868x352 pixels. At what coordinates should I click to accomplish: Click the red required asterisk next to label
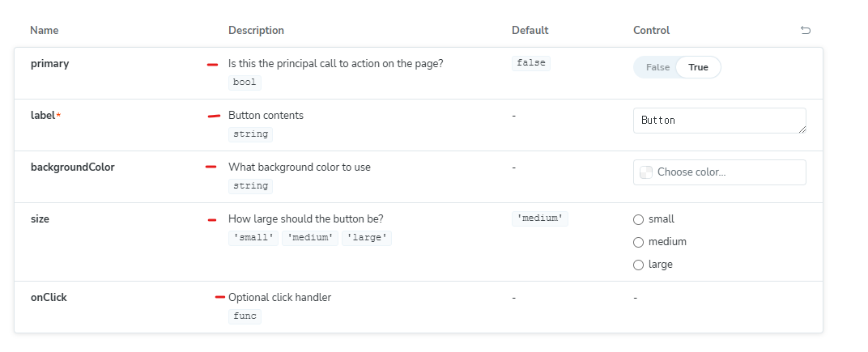(x=58, y=116)
